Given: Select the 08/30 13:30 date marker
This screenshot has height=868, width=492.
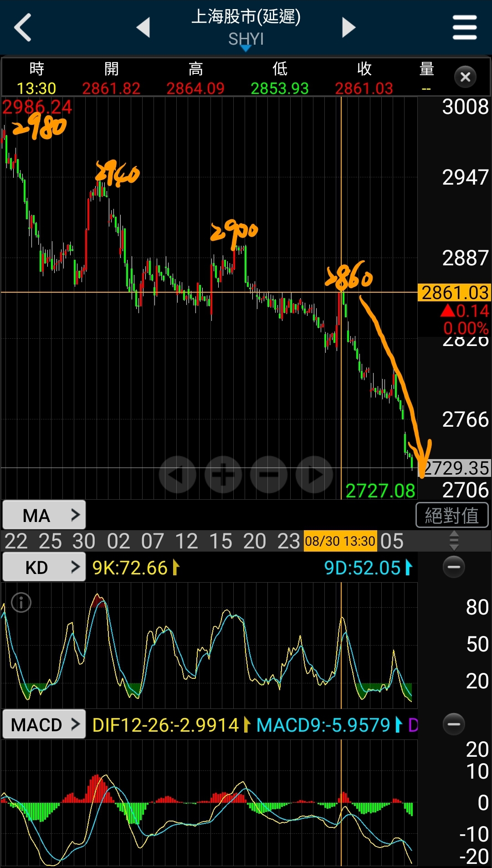Looking at the screenshot, I should click(x=340, y=541).
